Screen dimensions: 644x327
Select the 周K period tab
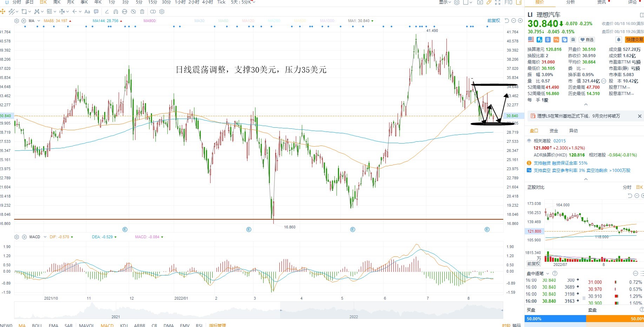pyautogui.click(x=57, y=2)
